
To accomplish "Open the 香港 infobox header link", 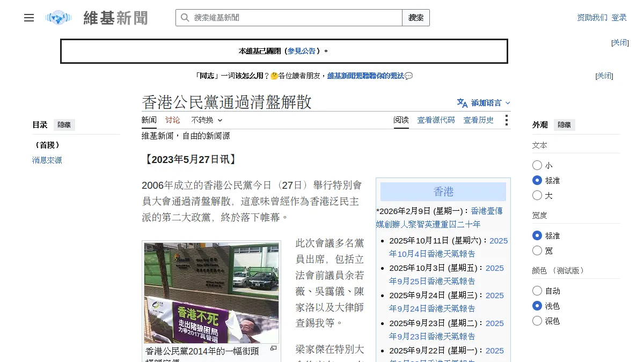I will 443,191.
